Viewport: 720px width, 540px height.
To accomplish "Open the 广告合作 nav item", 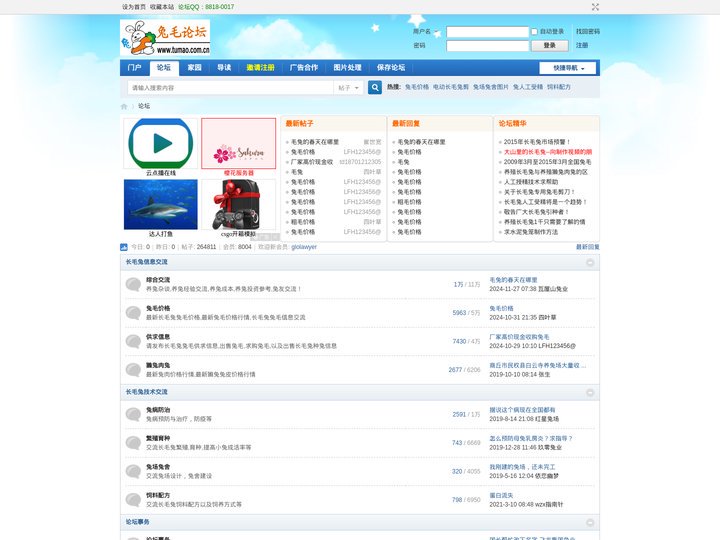I will pos(304,68).
